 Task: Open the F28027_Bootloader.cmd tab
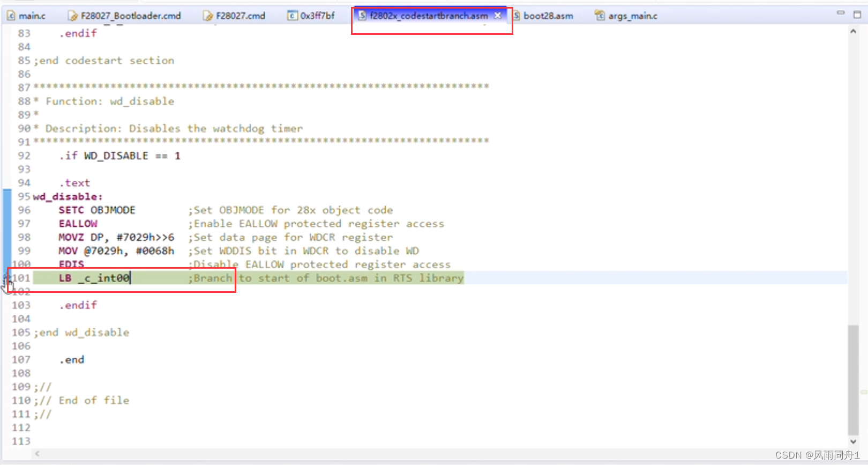coord(124,16)
